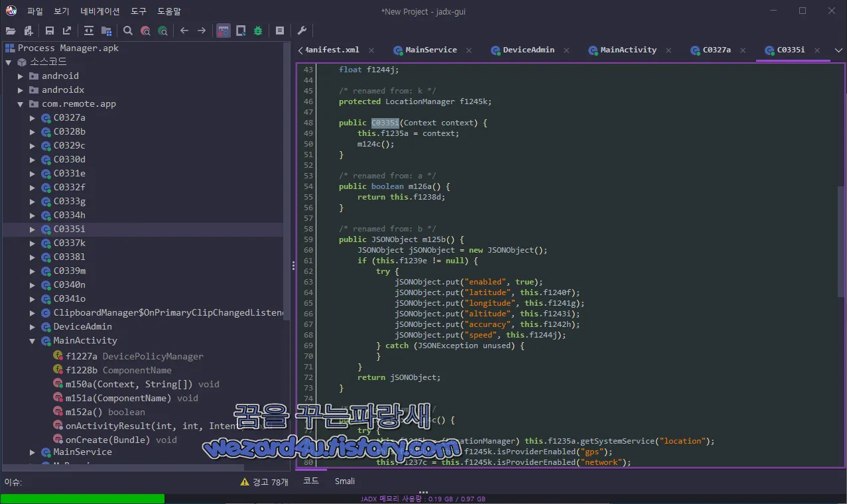Expand the android package node
The image size is (847, 504).
21,76
